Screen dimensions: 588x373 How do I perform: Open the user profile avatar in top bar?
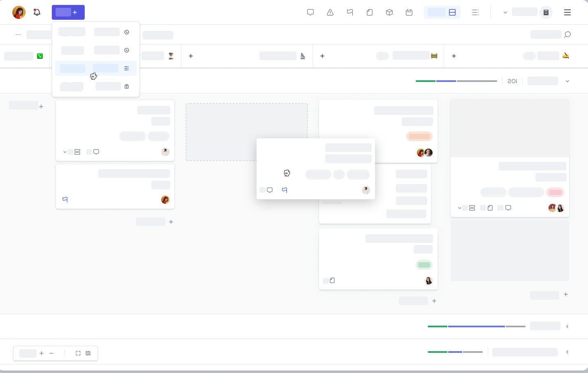coord(19,12)
